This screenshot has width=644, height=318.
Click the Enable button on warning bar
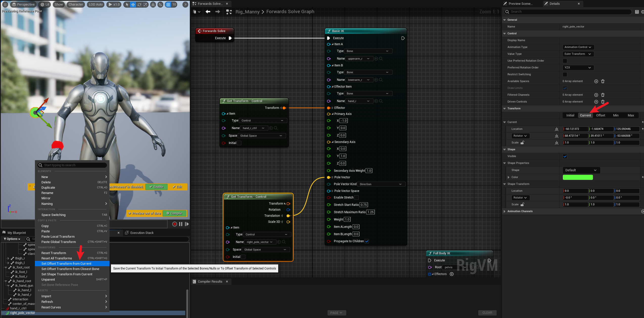pos(156,187)
